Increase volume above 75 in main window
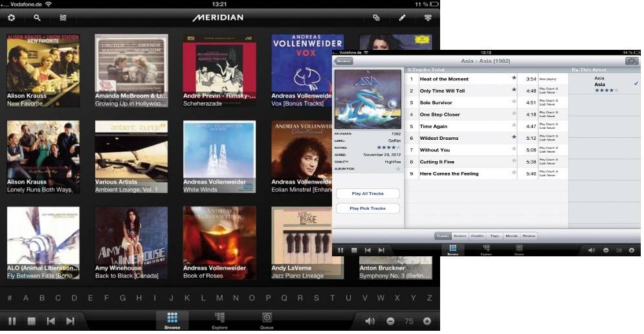 coord(427,321)
